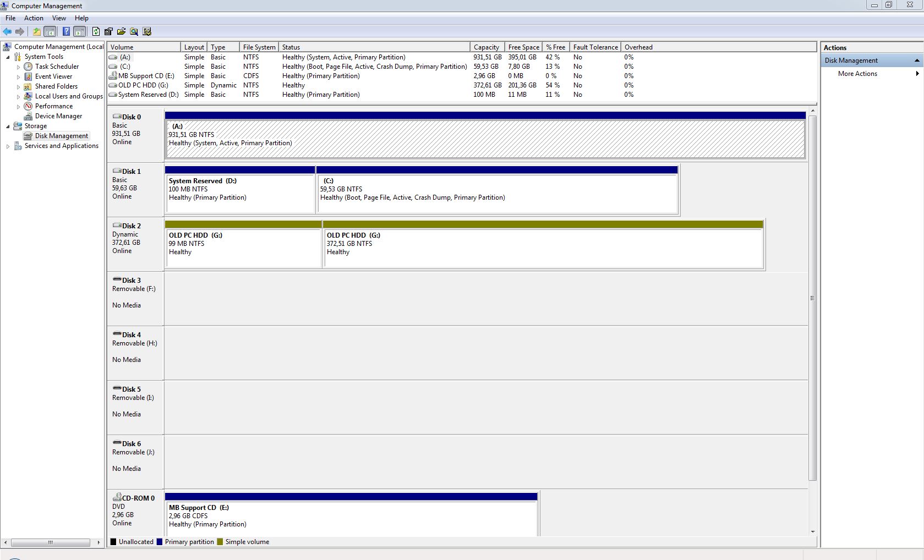Expand Services and Applications node
Image resolution: width=924 pixels, height=560 pixels.
coord(8,146)
